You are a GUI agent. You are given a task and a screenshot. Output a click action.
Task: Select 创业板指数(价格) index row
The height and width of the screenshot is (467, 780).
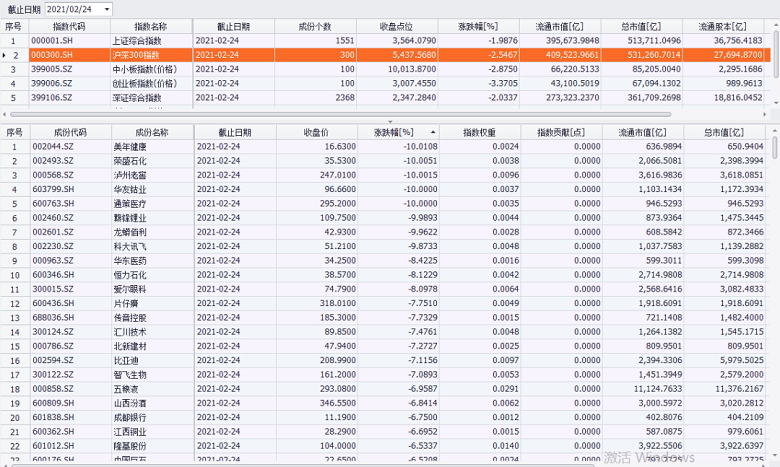[x=150, y=84]
